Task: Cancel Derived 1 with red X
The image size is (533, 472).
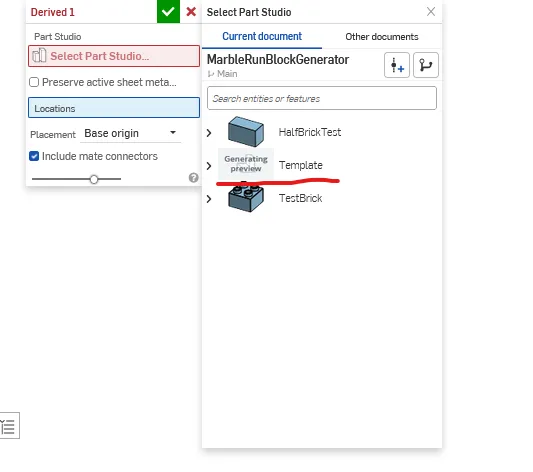Action: [x=191, y=12]
